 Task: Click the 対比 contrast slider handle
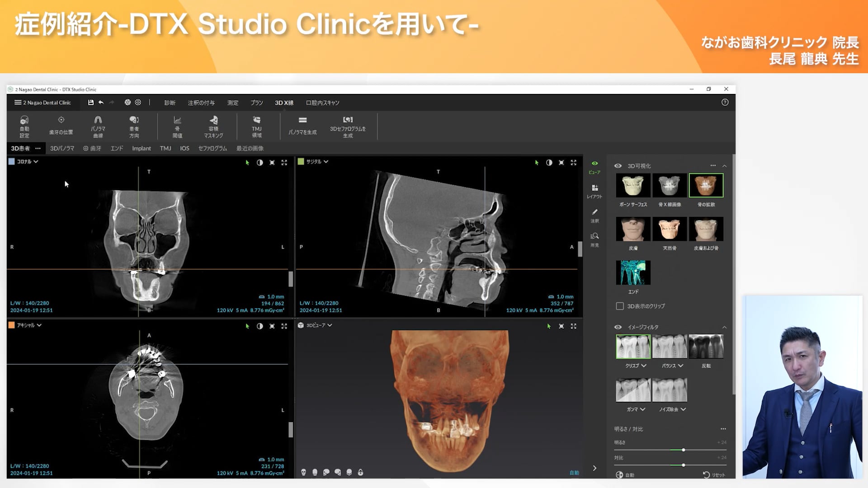click(683, 465)
